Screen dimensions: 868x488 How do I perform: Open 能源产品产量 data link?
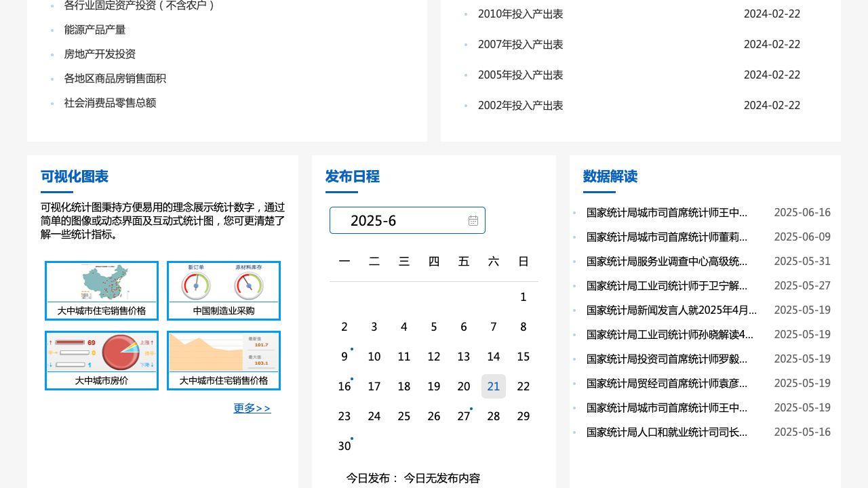point(95,30)
